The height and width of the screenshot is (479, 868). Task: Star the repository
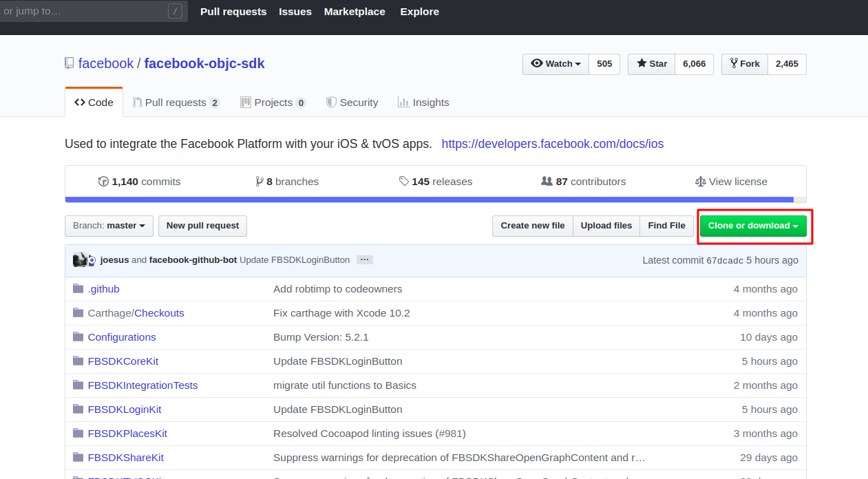pos(652,64)
